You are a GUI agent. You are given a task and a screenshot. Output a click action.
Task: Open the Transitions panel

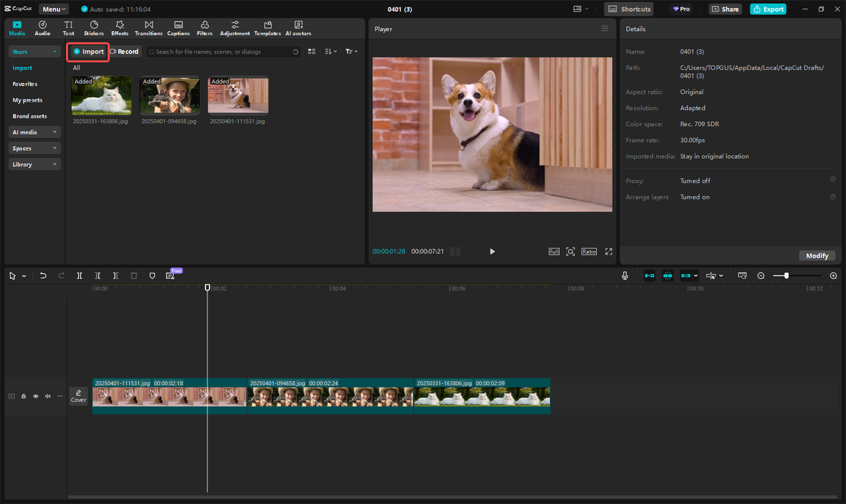(149, 28)
